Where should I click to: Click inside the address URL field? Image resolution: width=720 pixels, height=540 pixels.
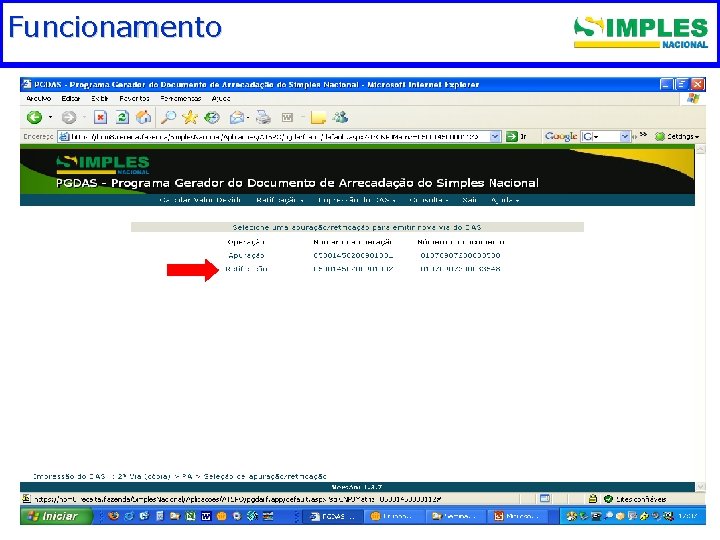coord(274,136)
